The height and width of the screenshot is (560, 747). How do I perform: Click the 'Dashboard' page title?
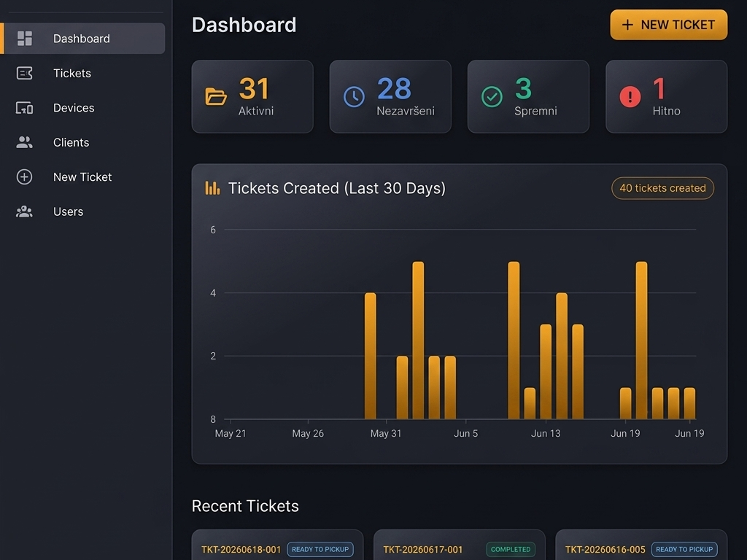tap(244, 25)
